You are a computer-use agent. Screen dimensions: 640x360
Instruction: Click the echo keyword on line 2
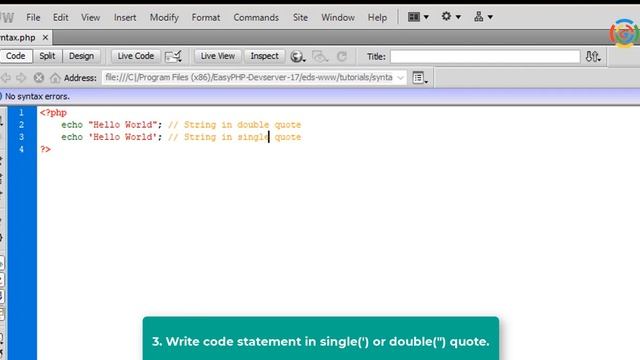pos(72,124)
